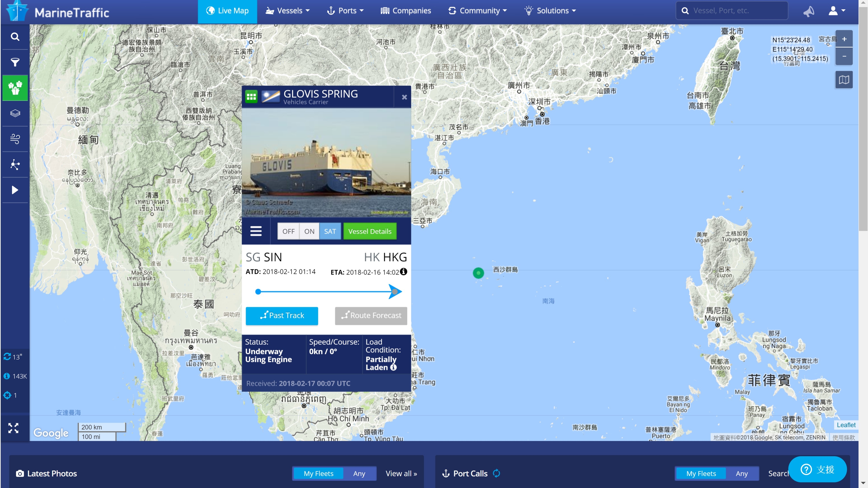This screenshot has height=488, width=868.
Task: Open the map search tool in sidebar
Action: tap(15, 37)
